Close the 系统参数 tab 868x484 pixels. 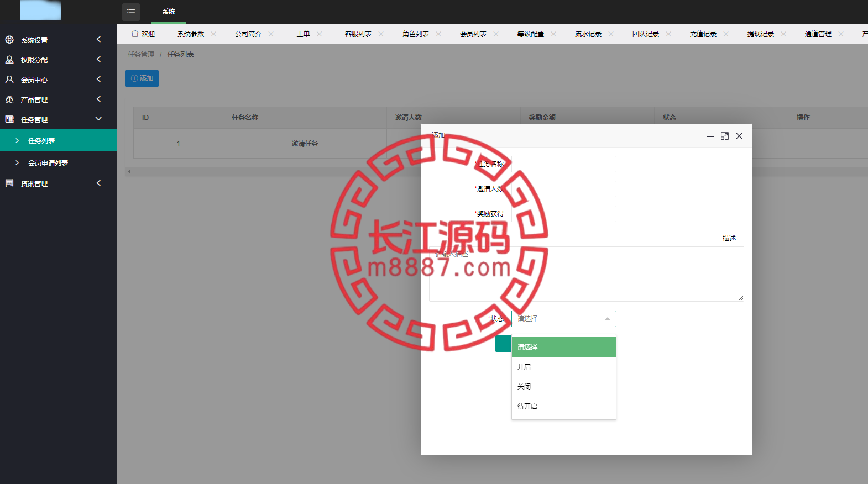(213, 34)
